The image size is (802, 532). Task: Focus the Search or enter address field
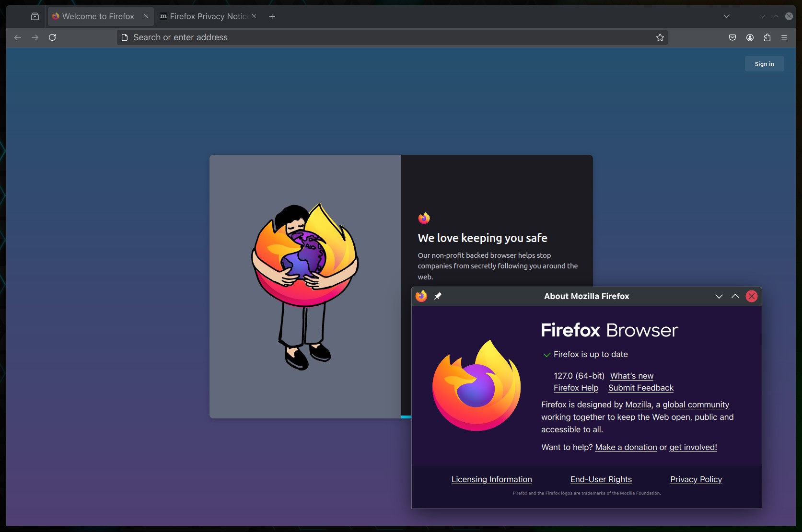[x=392, y=37]
